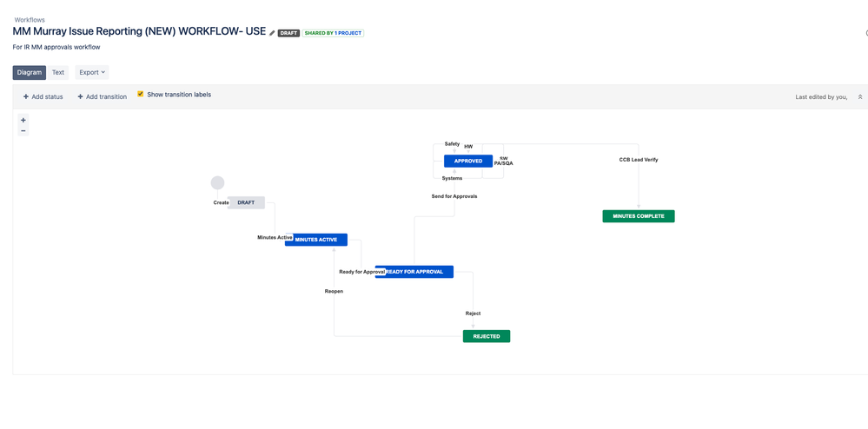This screenshot has width=868, height=429.
Task: Click Add transition button
Action: point(102,97)
